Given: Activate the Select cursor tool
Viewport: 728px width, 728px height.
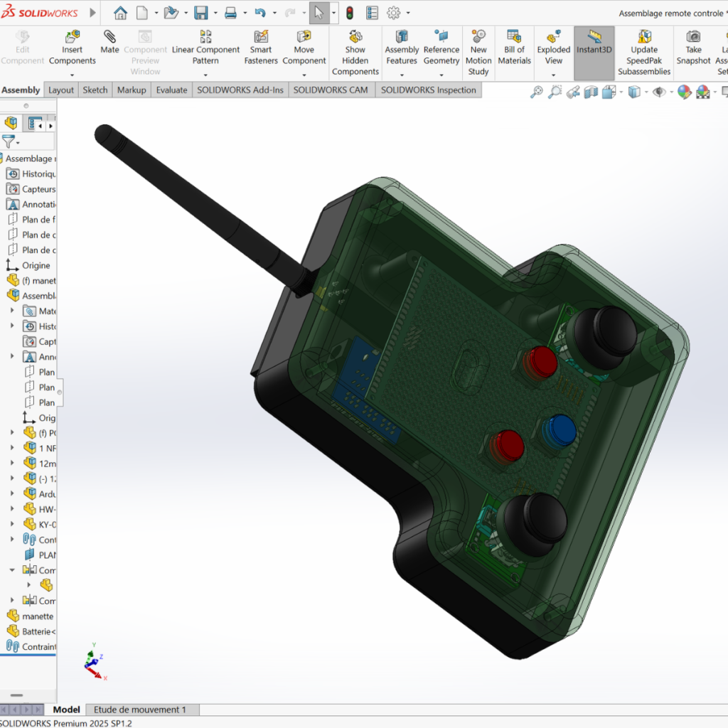Looking at the screenshot, I should [319, 13].
